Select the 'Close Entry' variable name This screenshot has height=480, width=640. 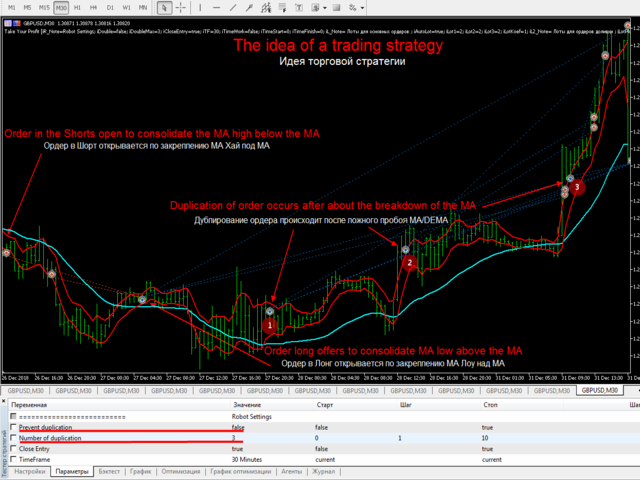coord(34,449)
